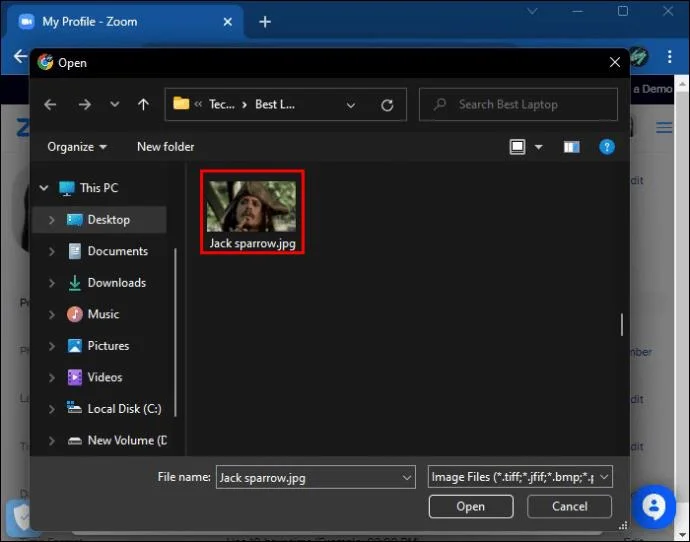Open the Image Files type filter dropdown
The width and height of the screenshot is (690, 542).
520,477
